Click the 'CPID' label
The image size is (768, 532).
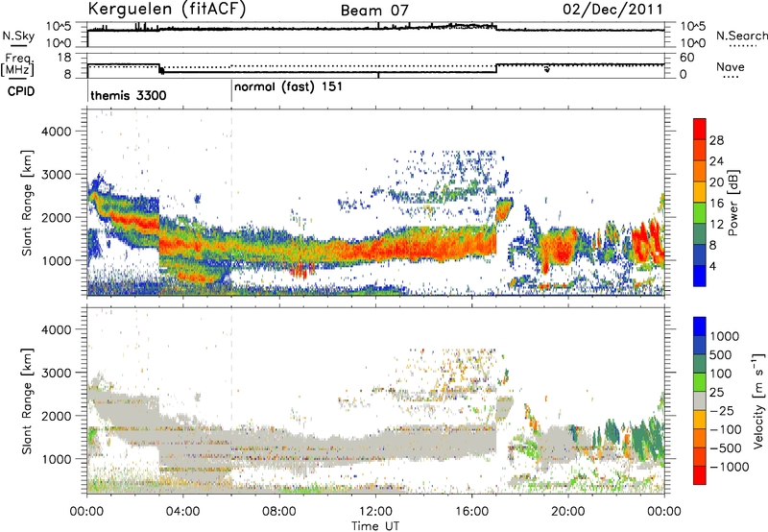point(21,91)
